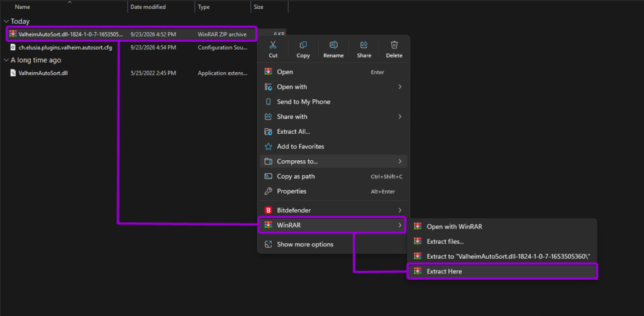Viewport: 644px width, 316px height.
Task: Click the Configuration Sou... type cell
Action: click(x=223, y=47)
